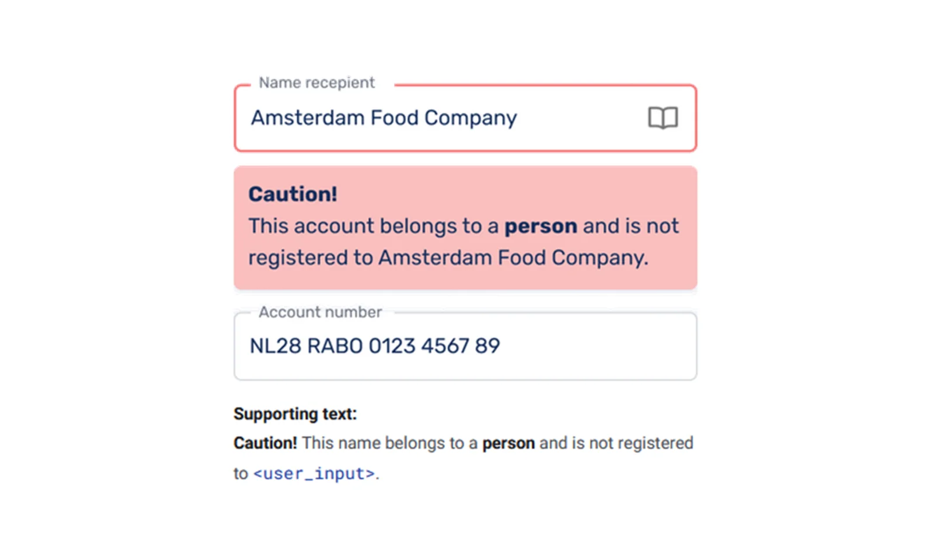This screenshot has width=934, height=560.
Task: Click "This account belongs to a" alert text
Action: click(374, 226)
